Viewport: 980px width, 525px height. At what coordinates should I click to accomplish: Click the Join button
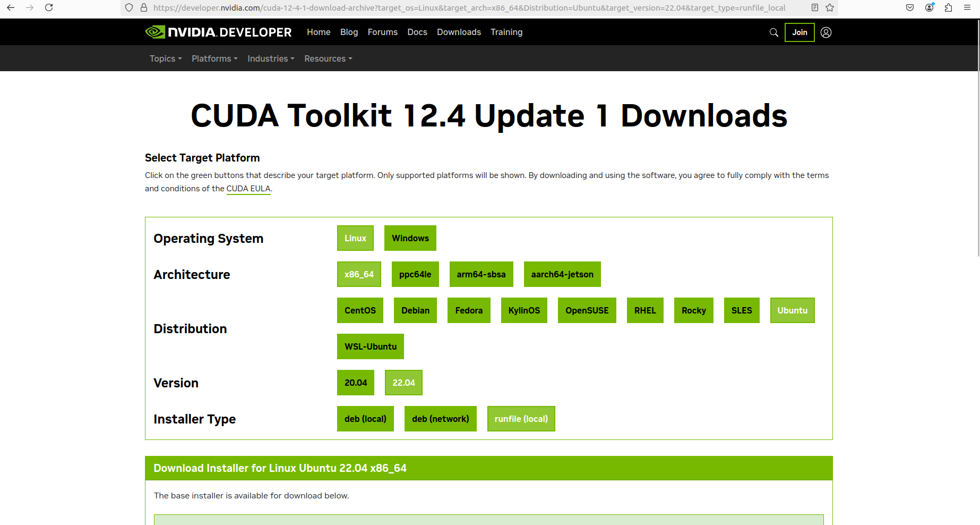800,32
